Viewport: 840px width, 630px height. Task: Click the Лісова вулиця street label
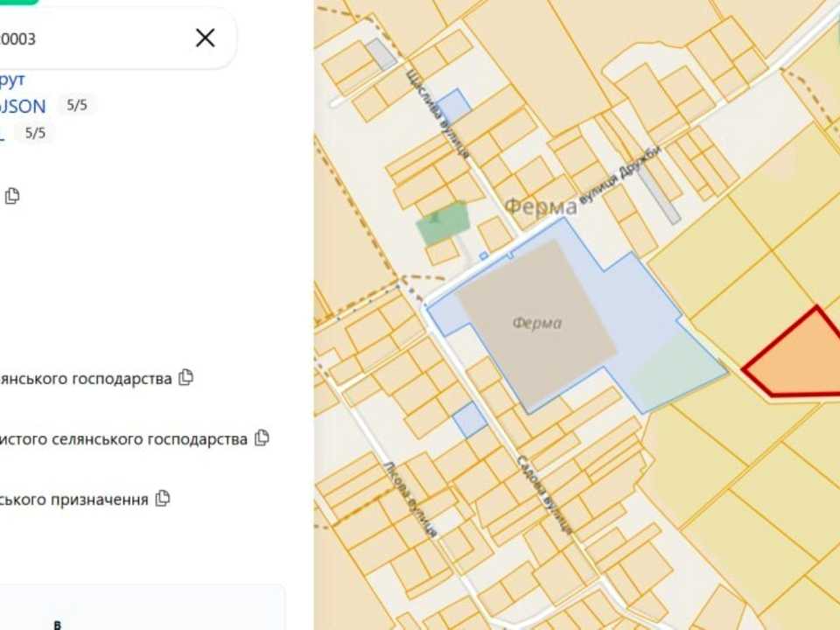[411, 499]
